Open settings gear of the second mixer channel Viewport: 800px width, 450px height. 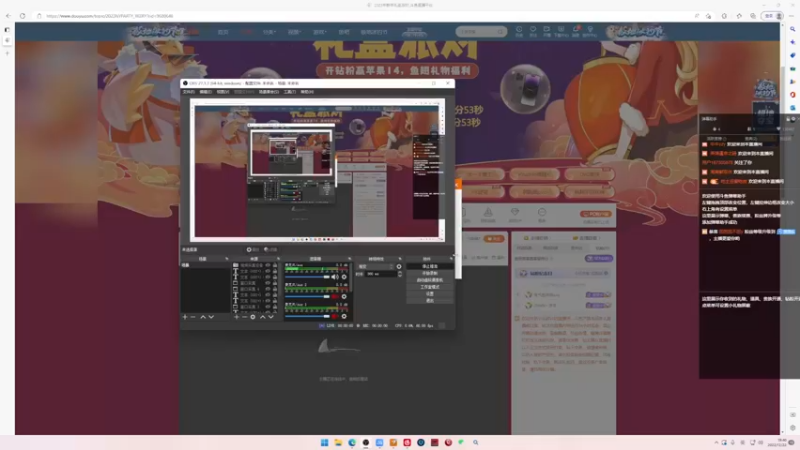coord(344,296)
